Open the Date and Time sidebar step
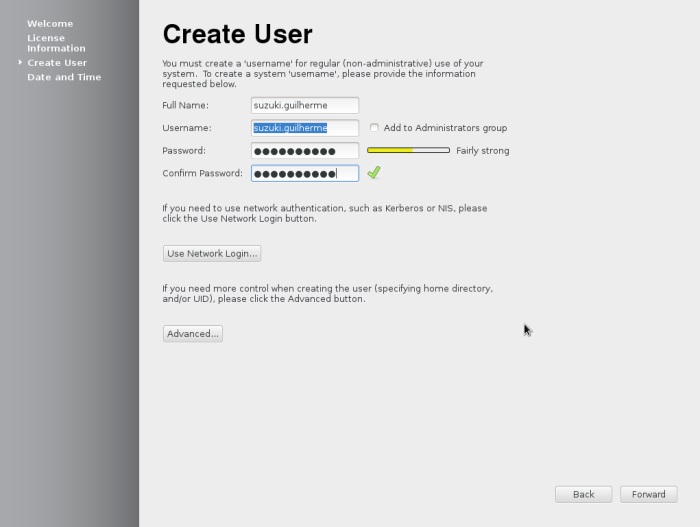 coord(64,77)
